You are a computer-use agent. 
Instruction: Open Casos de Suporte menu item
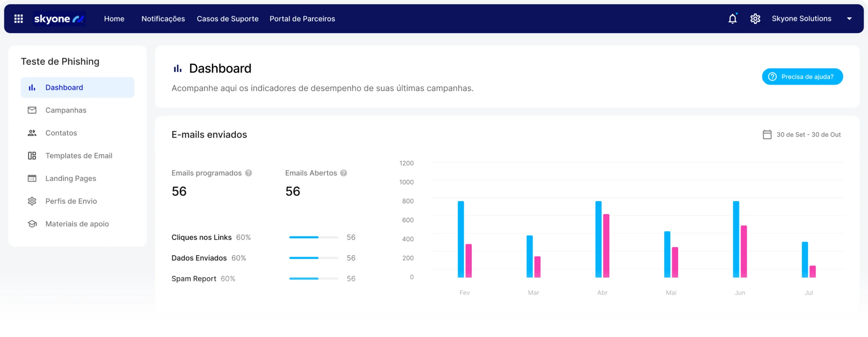(x=228, y=19)
